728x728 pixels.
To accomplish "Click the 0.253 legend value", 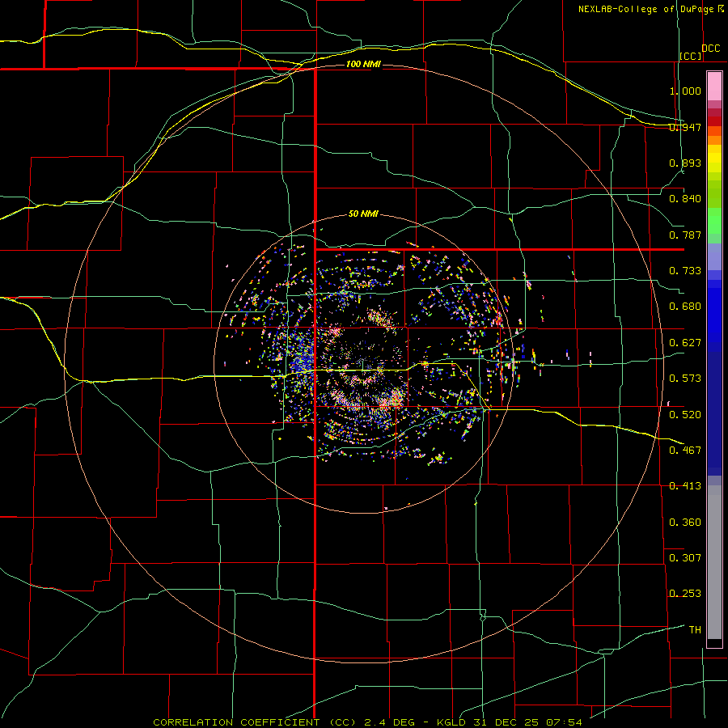I will tap(685, 594).
